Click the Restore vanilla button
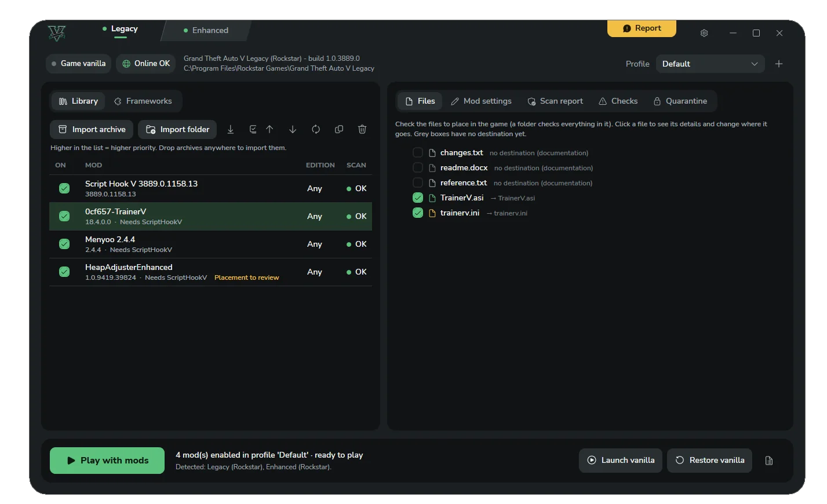 coord(710,461)
